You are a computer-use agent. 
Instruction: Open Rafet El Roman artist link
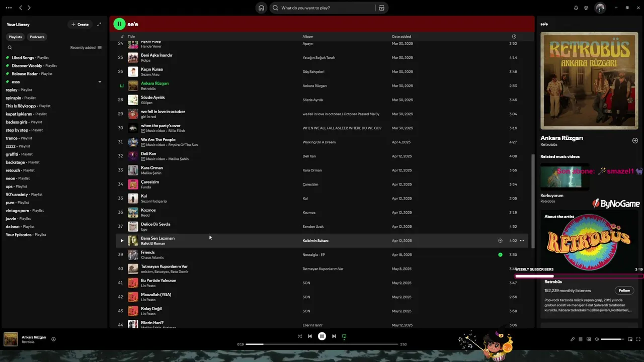153,244
